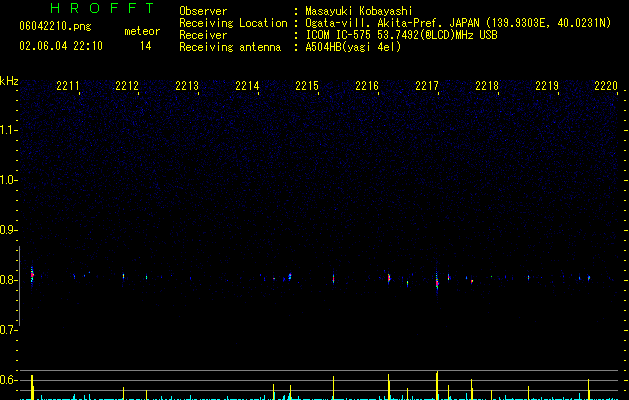This screenshot has height=400, width=629.
Task: Click the 2216 time marker
Action: pyautogui.click(x=367, y=86)
